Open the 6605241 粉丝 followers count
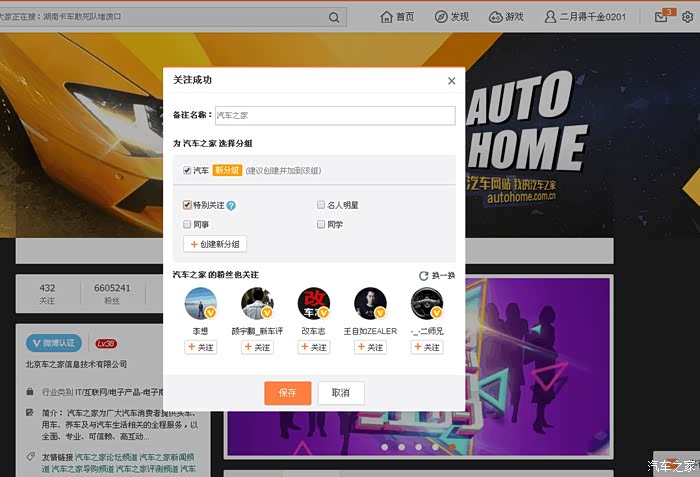 pyautogui.click(x=112, y=293)
